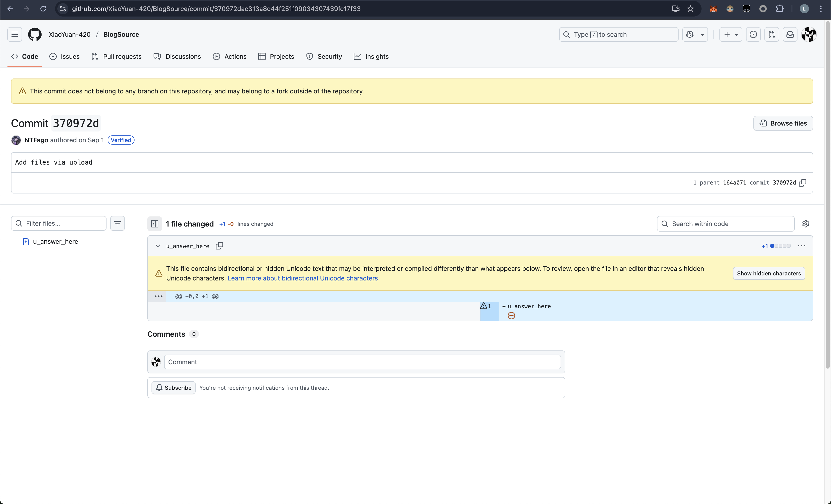Image resolution: width=831 pixels, height=504 pixels.
Task: Open the pull requests header icon
Action: [772, 34]
